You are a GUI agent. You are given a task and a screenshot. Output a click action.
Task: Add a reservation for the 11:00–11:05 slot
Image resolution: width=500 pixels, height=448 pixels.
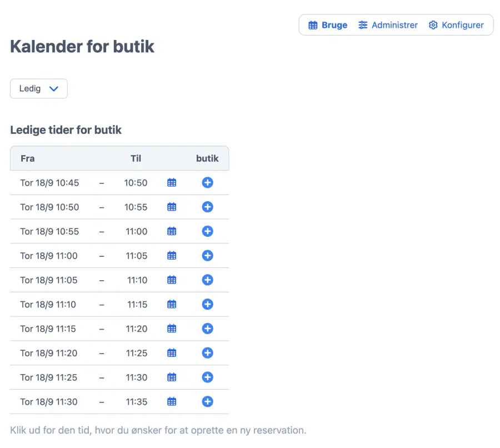(207, 256)
